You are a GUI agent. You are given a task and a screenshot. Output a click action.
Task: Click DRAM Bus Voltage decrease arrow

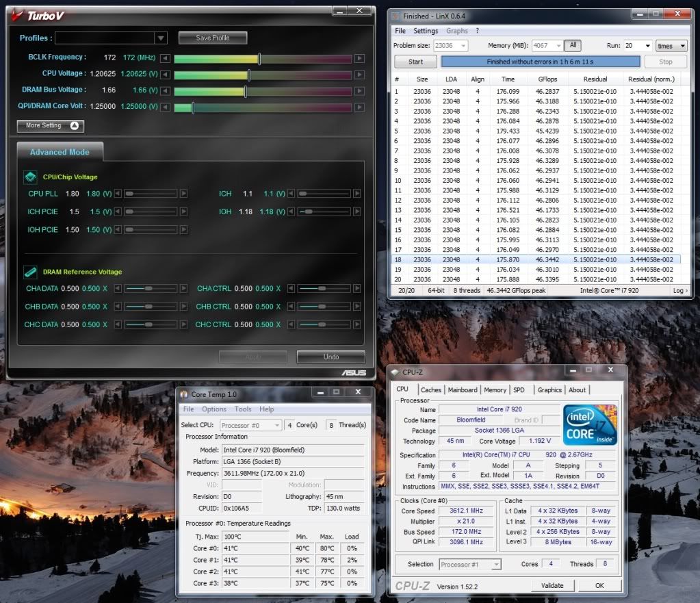[x=165, y=91]
